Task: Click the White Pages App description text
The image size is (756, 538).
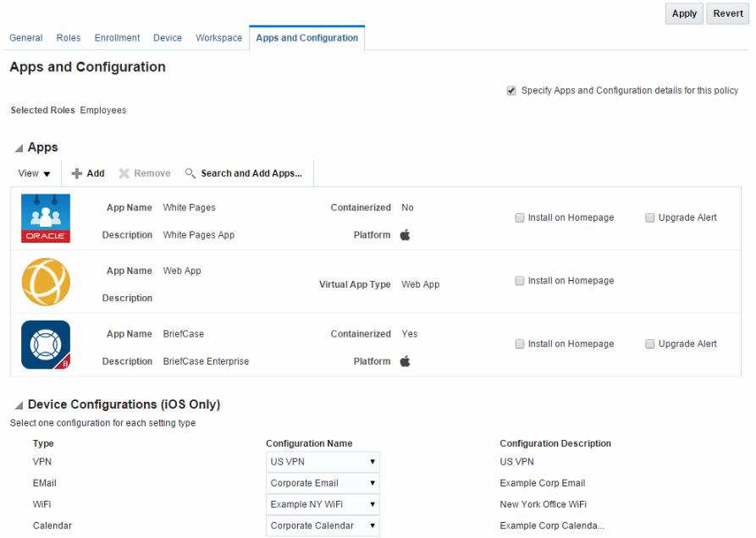Action: 199,235
